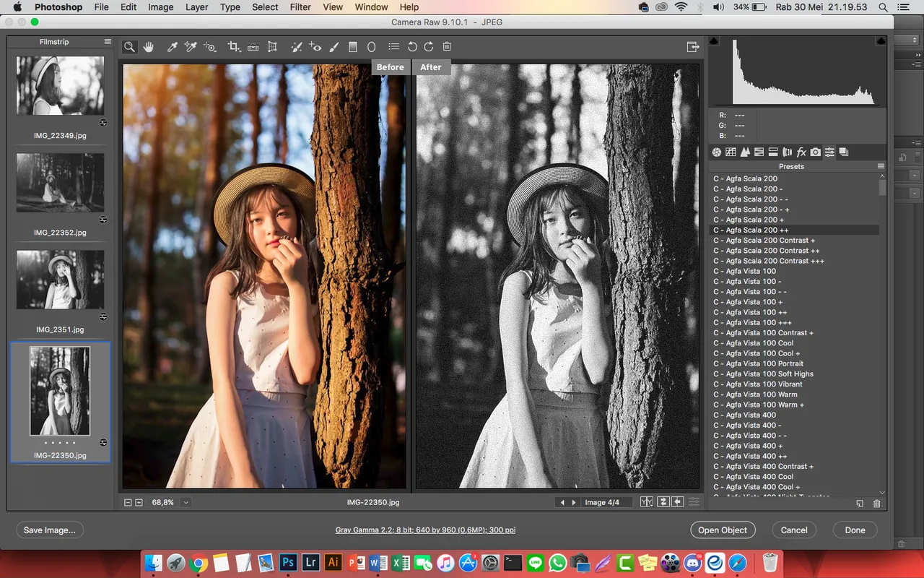This screenshot has width=924, height=578.
Task: Click the Presets list scrollbar thumb
Action: coord(882,188)
